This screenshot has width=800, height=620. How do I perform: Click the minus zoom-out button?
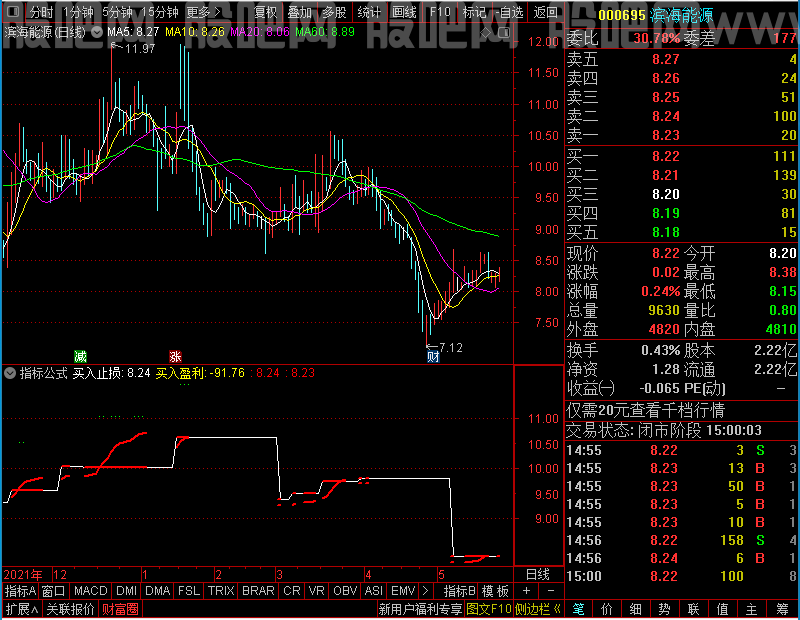(551, 591)
